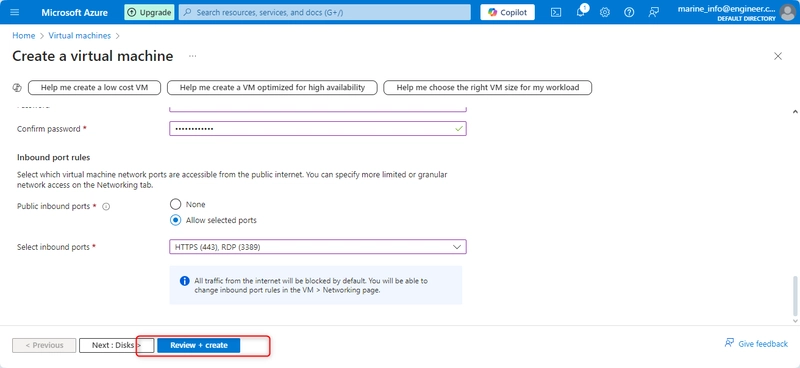Click the scrollbar down arrow
Image resolution: width=800 pixels, height=368 pixels.
tap(794, 320)
